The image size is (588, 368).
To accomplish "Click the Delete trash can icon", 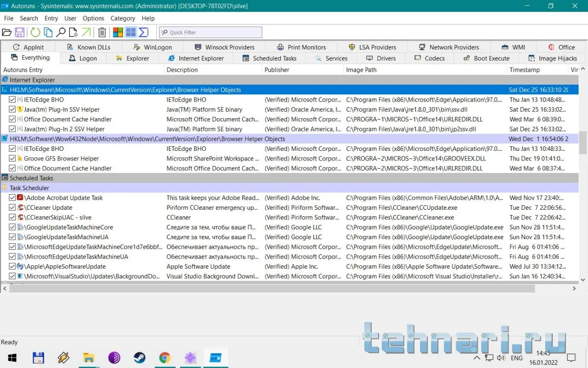I will [102, 32].
